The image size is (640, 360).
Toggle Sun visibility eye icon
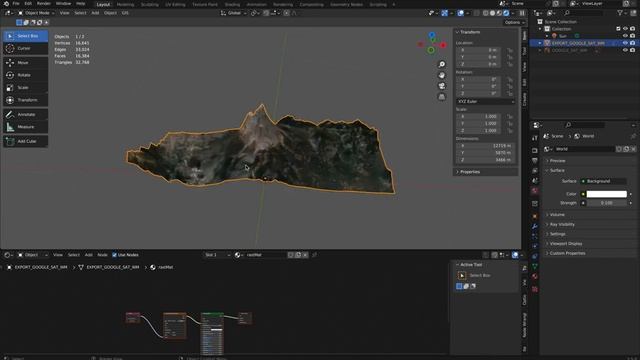click(x=625, y=36)
